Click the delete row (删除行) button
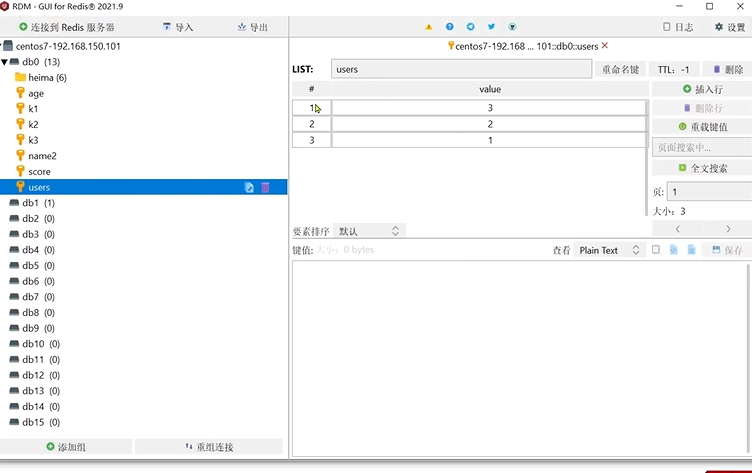752x473 pixels. (x=703, y=108)
